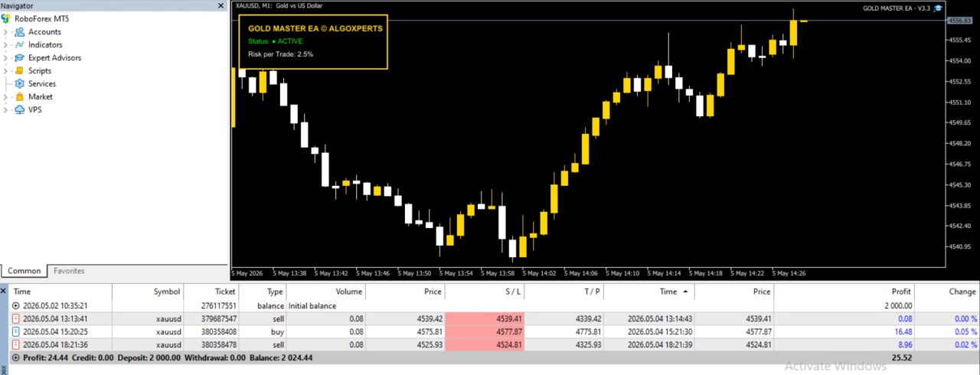980x375 pixels.
Task: Close the Navigator panel
Action: [x=220, y=6]
